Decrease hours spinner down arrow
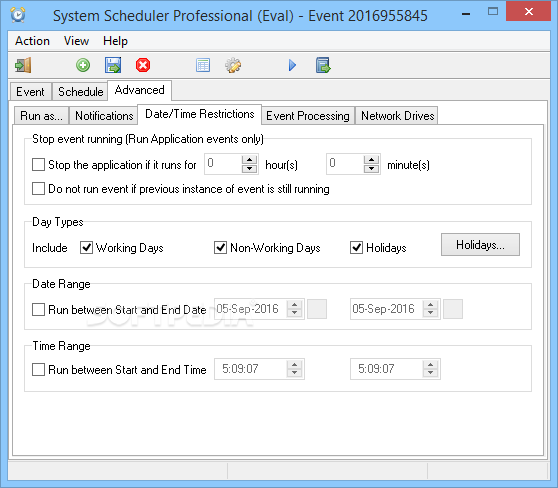 [x=249, y=168]
